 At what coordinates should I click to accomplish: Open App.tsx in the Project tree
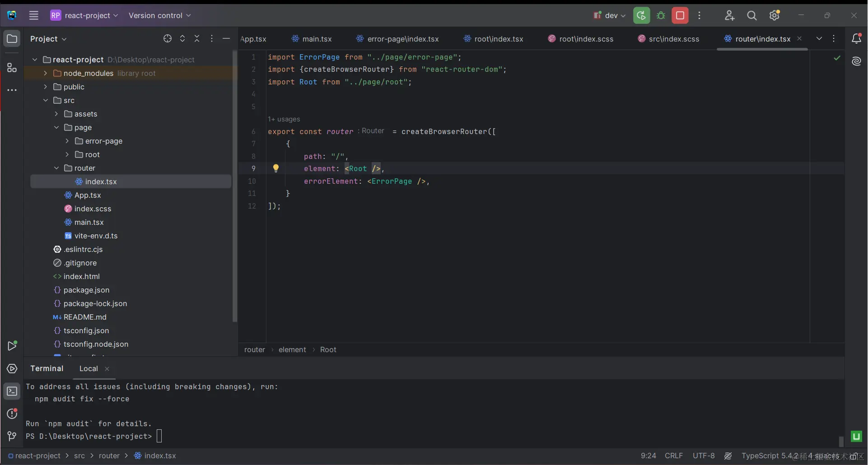coord(88,195)
